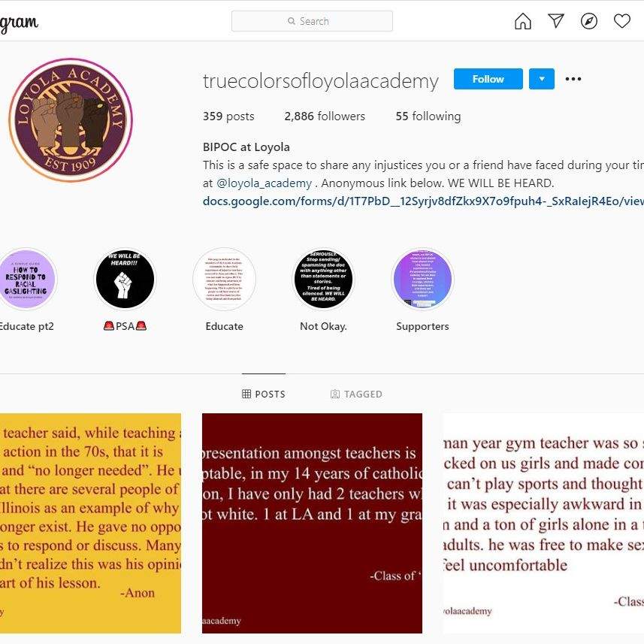644x644 pixels.
Task: Open the @loyola_academy mention link
Action: click(264, 183)
